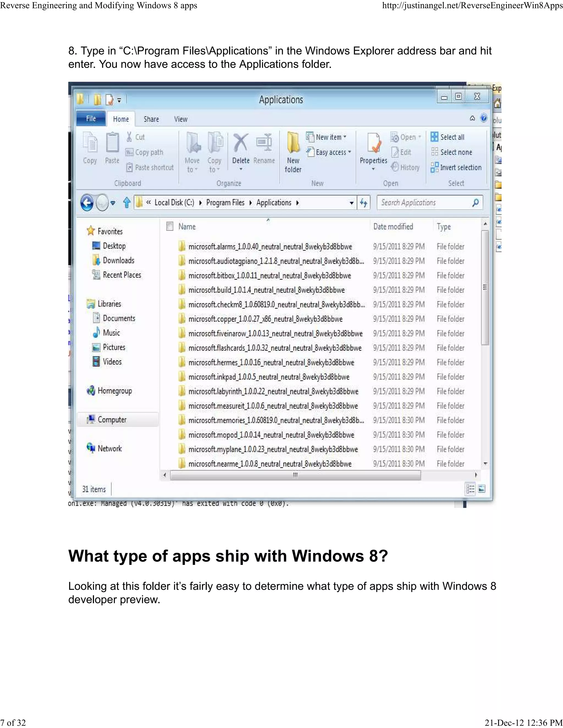The width and height of the screenshot is (563, 728).
Task: Click the Refresh button beside address bar
Action: pyautogui.click(x=363, y=203)
